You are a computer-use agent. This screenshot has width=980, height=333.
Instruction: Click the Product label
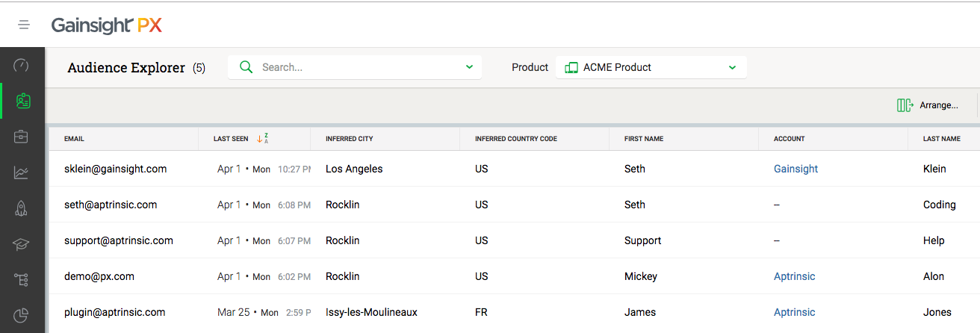click(530, 67)
